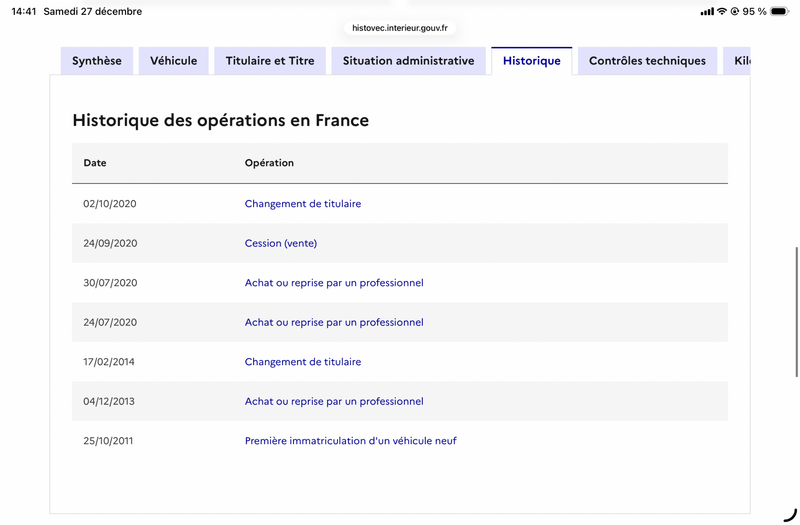
Task: Select the Historique tab
Action: [x=531, y=61]
